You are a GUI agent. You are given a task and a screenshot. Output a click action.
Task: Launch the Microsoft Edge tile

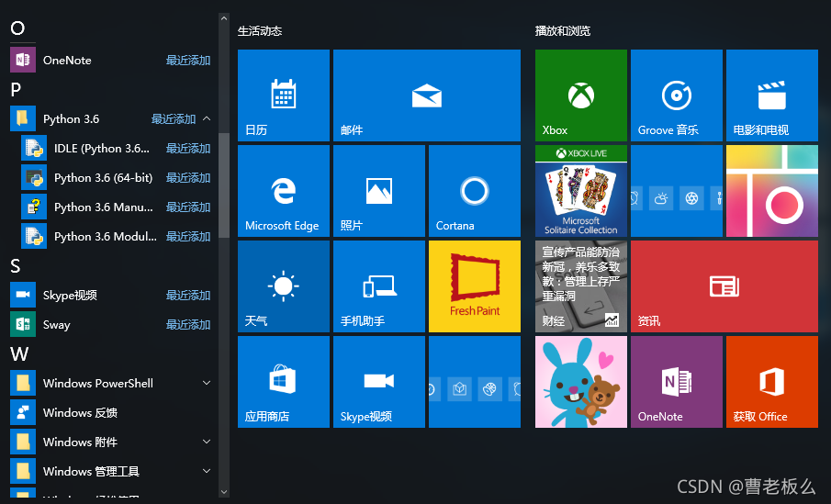[x=284, y=191]
